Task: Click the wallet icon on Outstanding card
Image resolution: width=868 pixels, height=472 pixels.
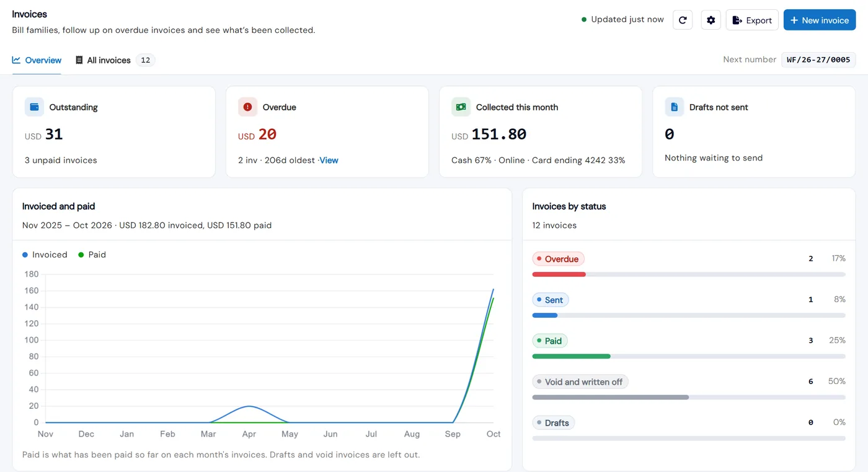Action: coord(34,107)
